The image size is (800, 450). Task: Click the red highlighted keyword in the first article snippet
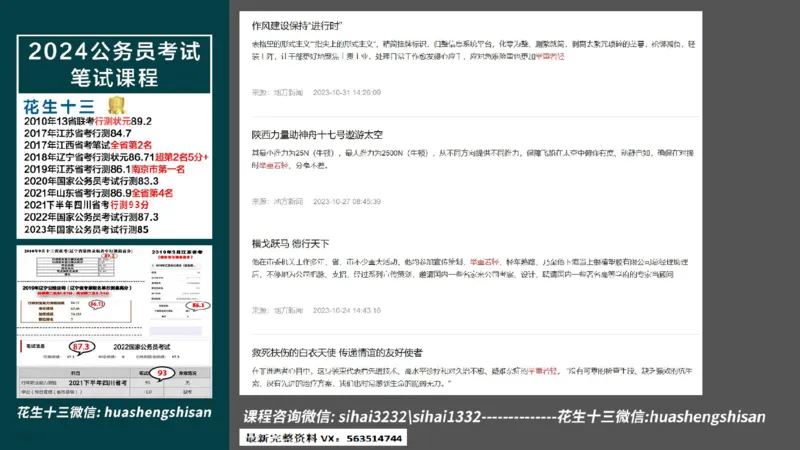(550, 57)
